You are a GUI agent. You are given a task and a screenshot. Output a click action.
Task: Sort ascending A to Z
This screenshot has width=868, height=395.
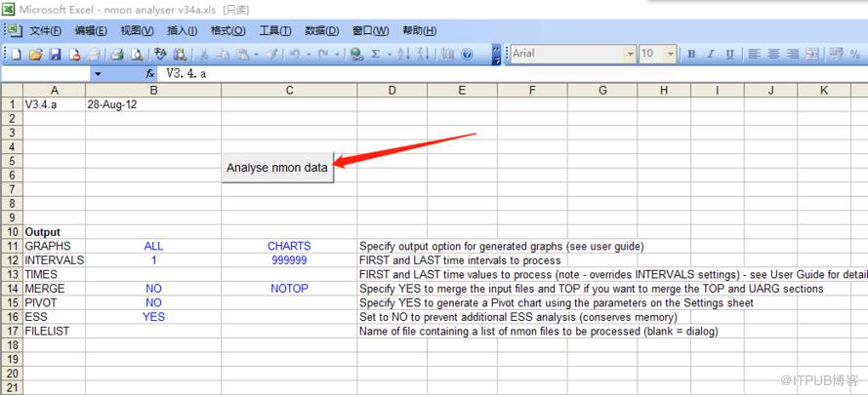pos(403,55)
